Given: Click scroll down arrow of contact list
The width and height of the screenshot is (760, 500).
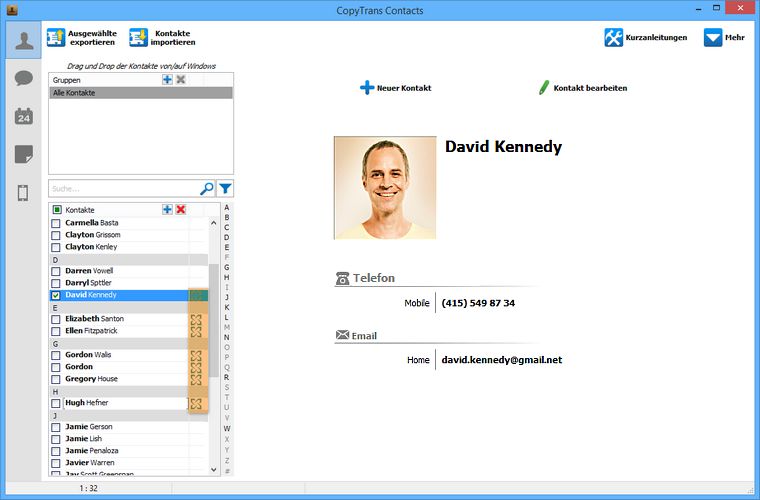Looking at the screenshot, I should (x=214, y=469).
